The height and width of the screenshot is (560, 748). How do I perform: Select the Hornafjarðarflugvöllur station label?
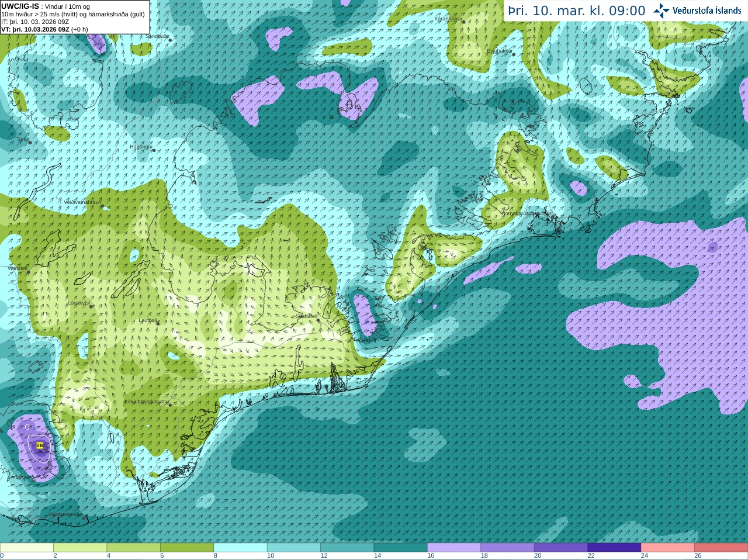526,213
